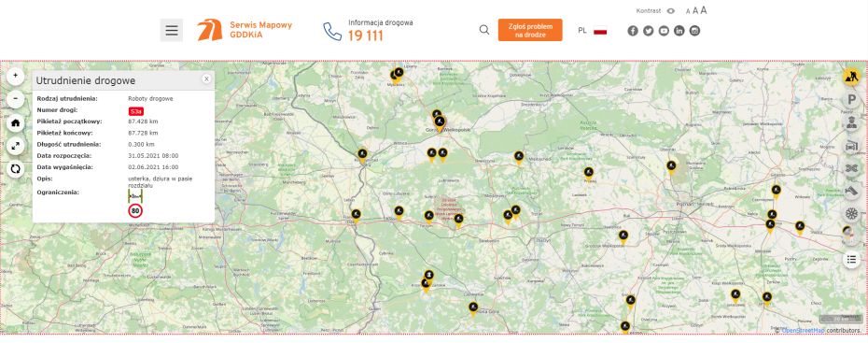Switch map to fullscreen mode

tap(16, 146)
